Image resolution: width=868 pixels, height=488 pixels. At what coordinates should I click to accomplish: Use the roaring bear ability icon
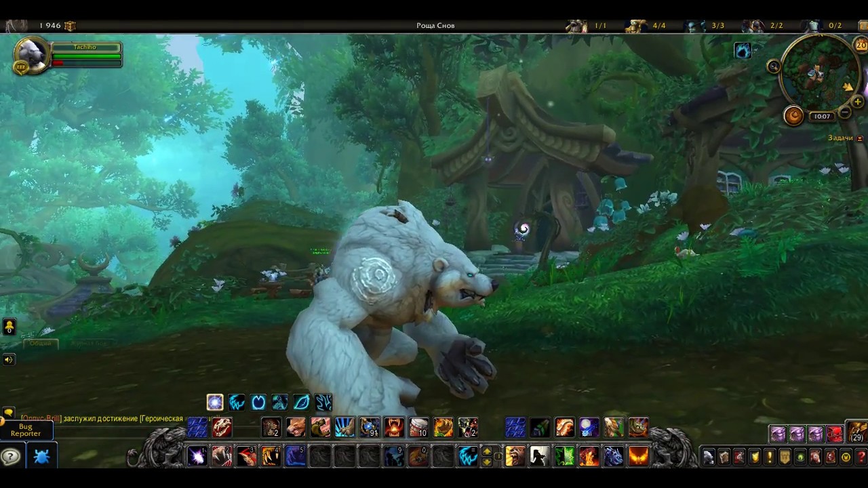tap(515, 455)
